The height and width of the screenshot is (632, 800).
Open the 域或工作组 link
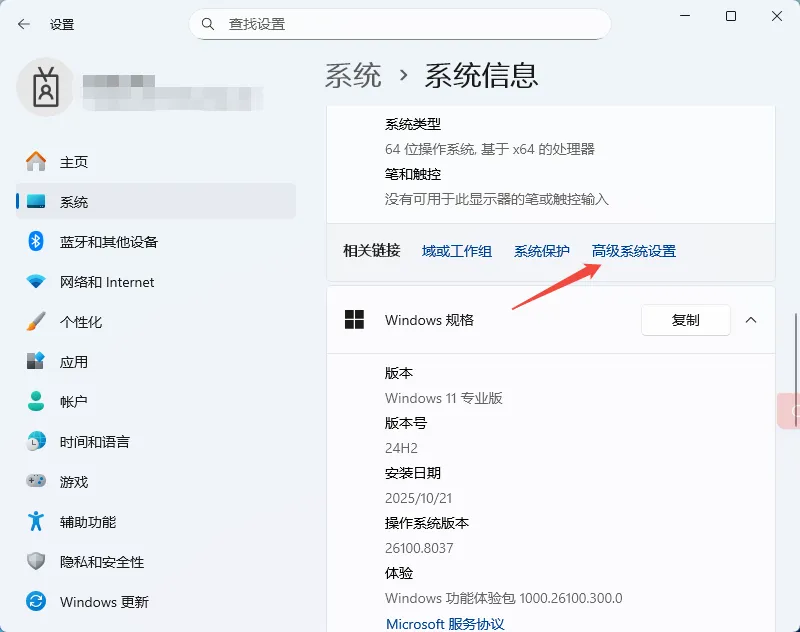tap(457, 251)
